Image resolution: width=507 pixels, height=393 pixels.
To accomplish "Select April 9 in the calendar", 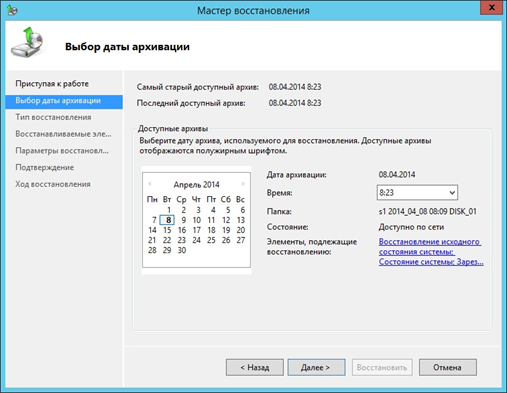I will point(183,220).
